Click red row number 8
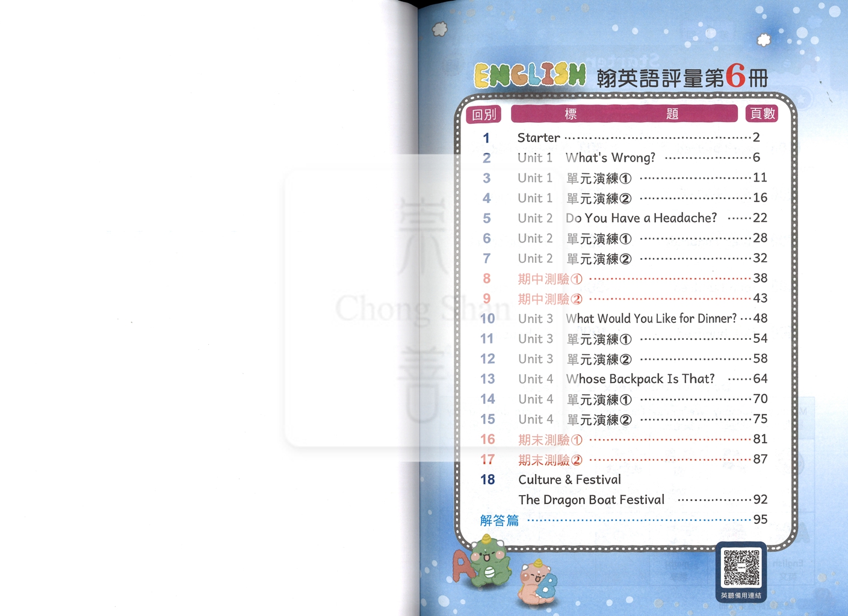848x616 pixels. coord(486,279)
